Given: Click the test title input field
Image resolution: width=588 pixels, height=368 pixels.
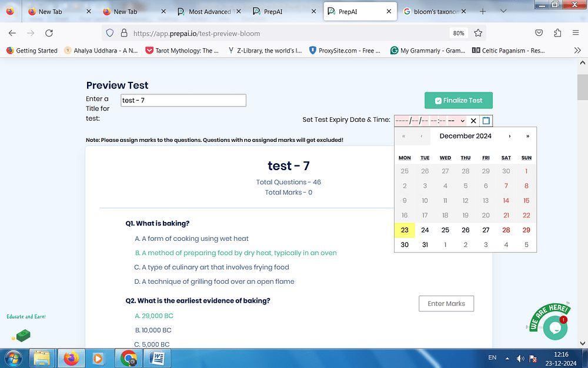Looking at the screenshot, I should click(183, 101).
